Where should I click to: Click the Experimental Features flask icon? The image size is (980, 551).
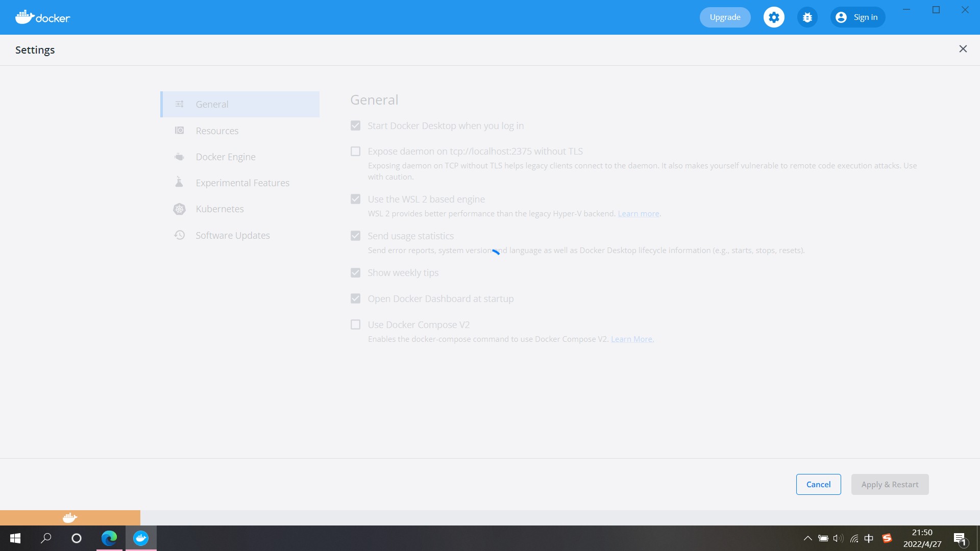(179, 182)
